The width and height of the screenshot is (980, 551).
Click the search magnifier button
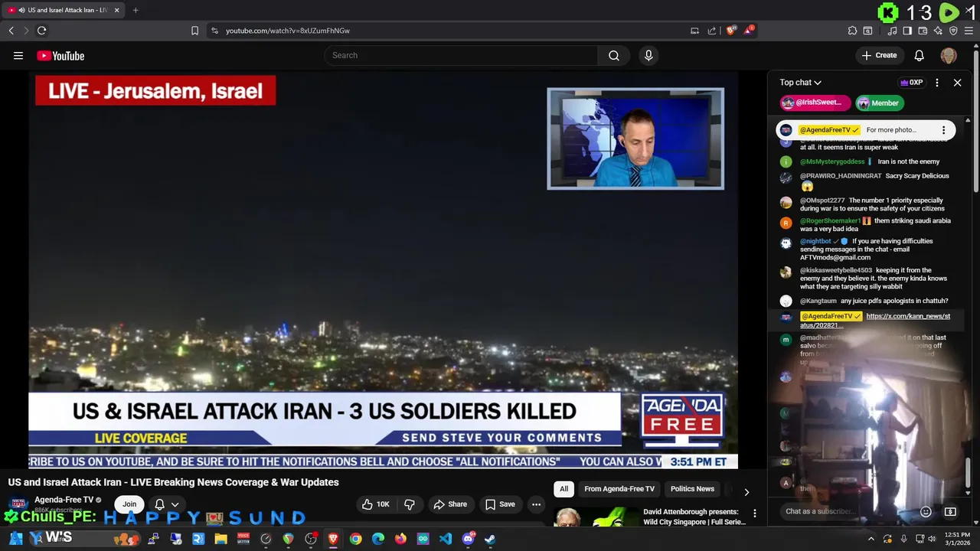click(x=614, y=55)
